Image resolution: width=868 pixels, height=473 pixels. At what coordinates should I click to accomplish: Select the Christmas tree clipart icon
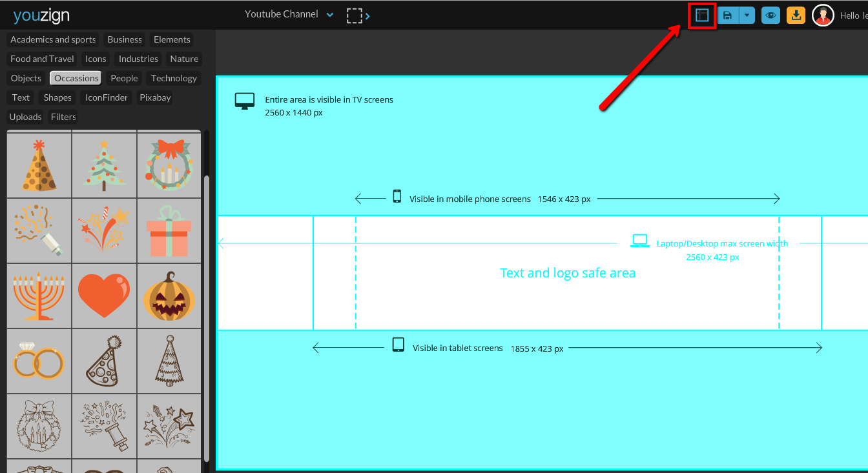tap(103, 163)
